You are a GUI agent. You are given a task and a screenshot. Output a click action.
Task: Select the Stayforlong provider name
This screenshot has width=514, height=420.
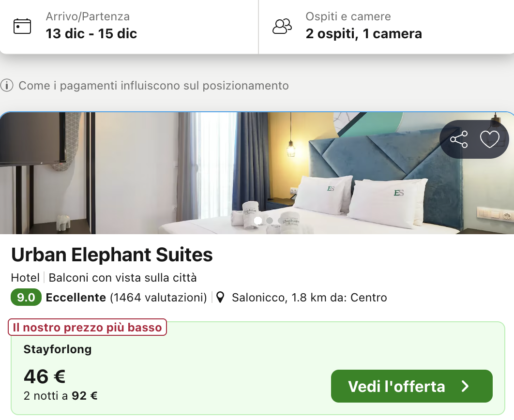pyautogui.click(x=58, y=349)
